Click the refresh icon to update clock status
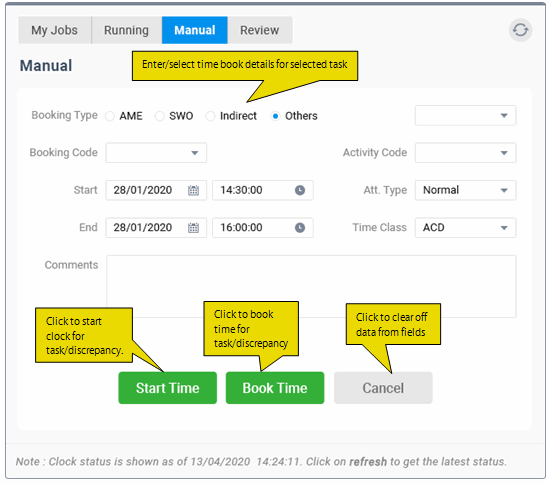 pos(520,30)
